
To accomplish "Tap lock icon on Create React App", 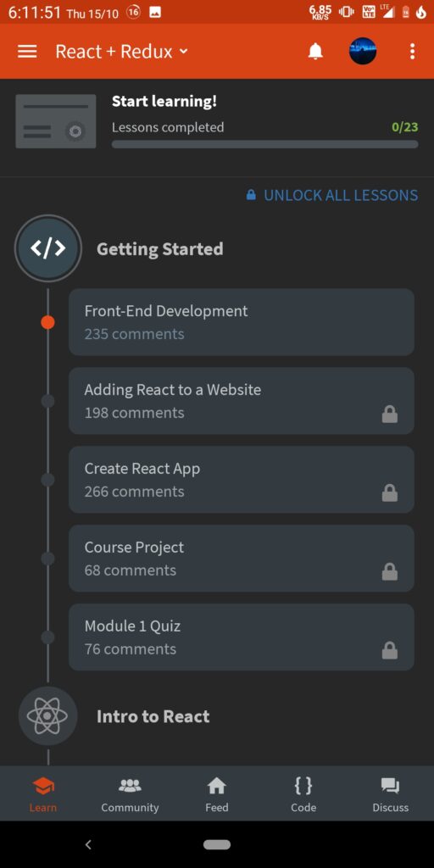I will click(x=390, y=492).
